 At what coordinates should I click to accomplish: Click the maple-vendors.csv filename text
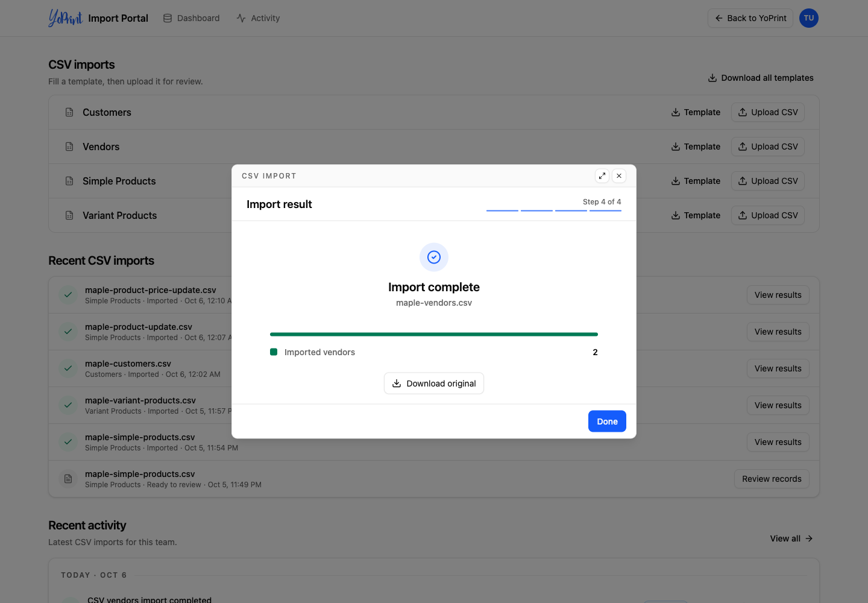pyautogui.click(x=434, y=303)
